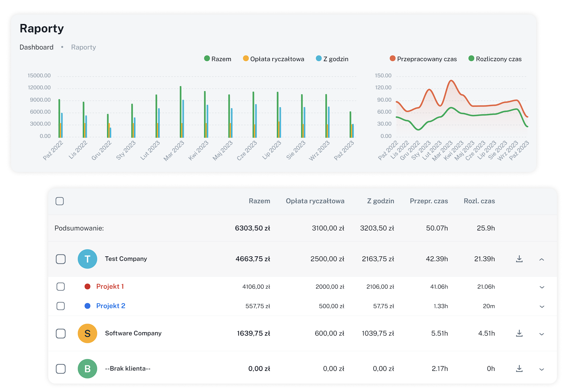The height and width of the screenshot is (392, 565).
Task: Toggle the select-all checkbox in table header
Action: click(60, 201)
